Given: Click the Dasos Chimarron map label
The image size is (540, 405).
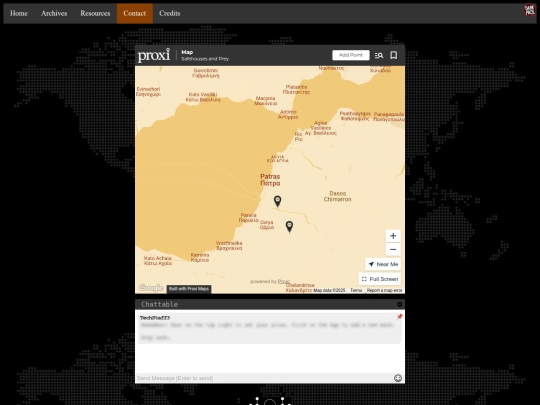Looking at the screenshot, I should tap(338, 196).
